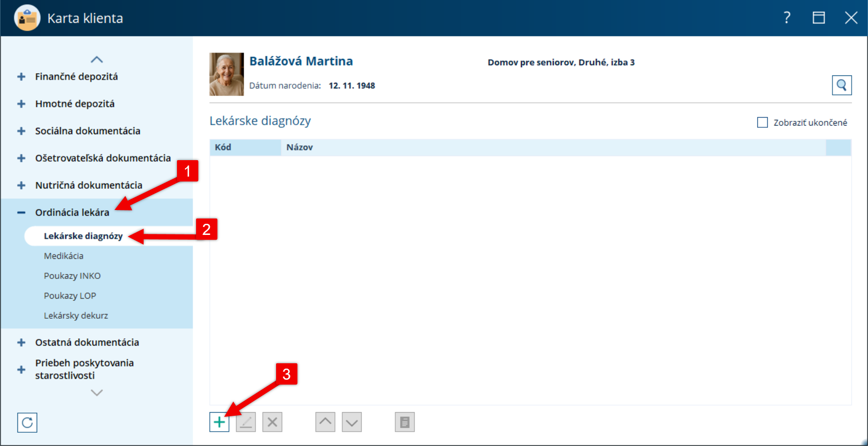
Task: Sort table by Názov column header
Action: [x=553, y=147]
